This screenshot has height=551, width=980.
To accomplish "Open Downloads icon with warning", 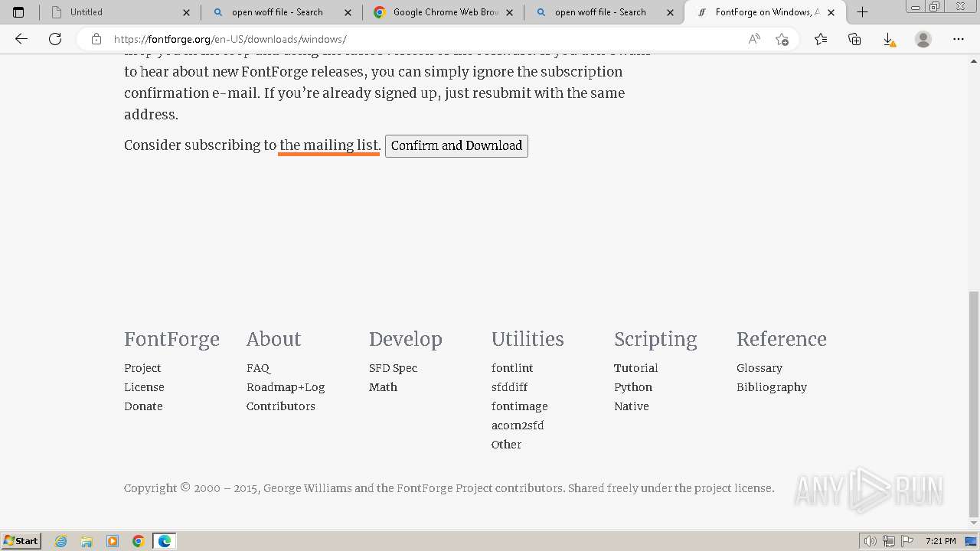I will (x=888, y=39).
